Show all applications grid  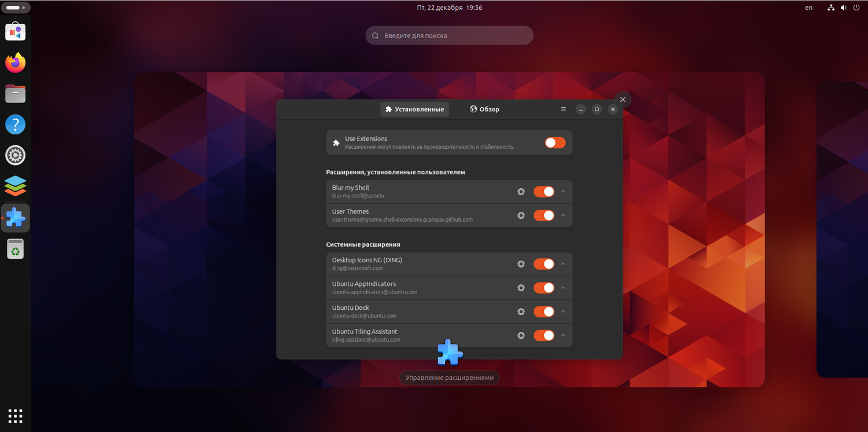point(16,416)
